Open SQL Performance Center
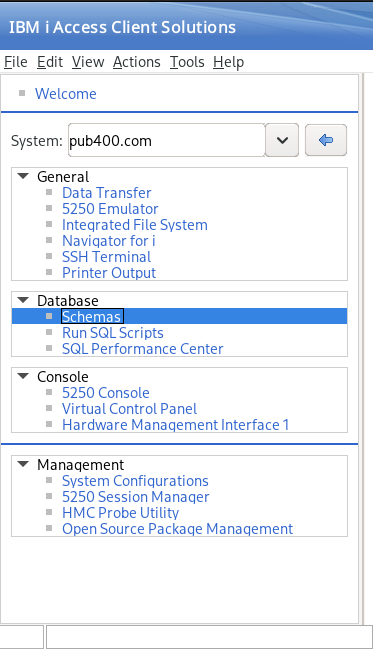Image resolution: width=373 pixels, height=650 pixels. (143, 349)
